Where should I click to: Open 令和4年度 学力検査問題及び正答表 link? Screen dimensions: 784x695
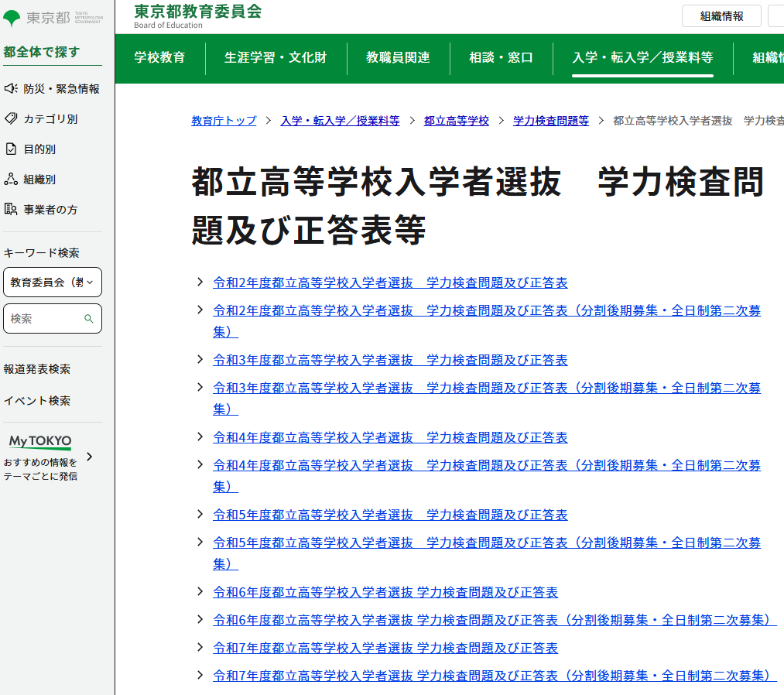click(x=390, y=437)
